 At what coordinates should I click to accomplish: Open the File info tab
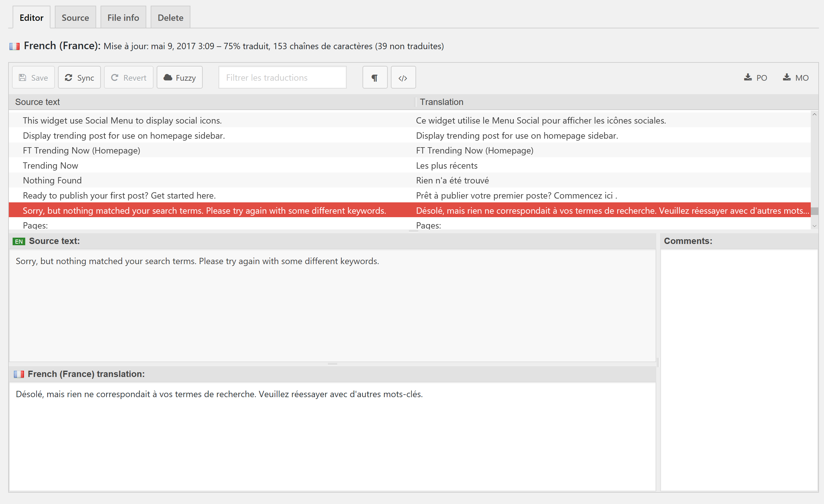[x=123, y=17]
